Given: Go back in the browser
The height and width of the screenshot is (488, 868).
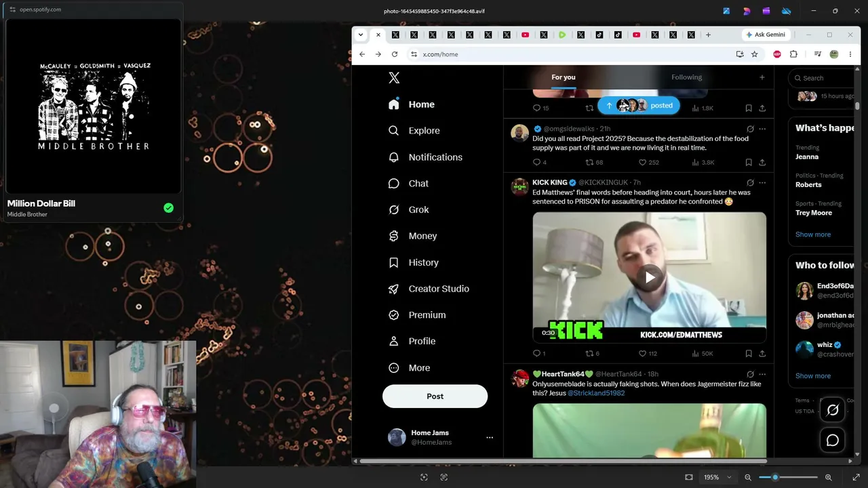Looking at the screenshot, I should point(362,54).
